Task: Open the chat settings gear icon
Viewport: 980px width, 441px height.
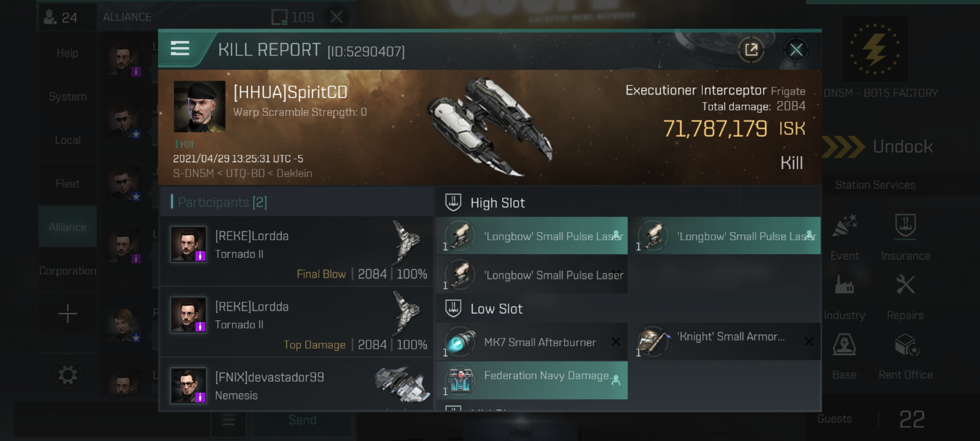Action: (x=67, y=375)
